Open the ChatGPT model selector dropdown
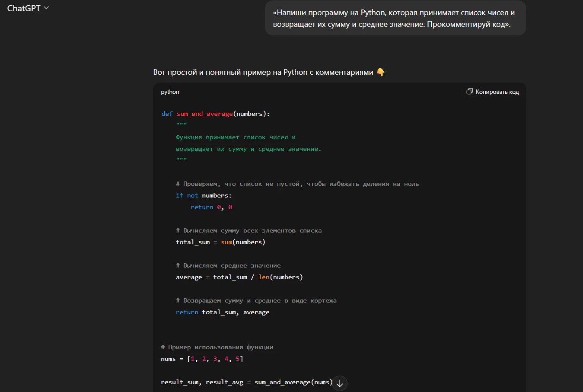 (28, 8)
